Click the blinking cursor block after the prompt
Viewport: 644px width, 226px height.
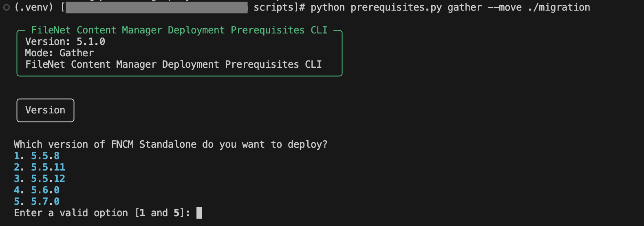point(199,213)
